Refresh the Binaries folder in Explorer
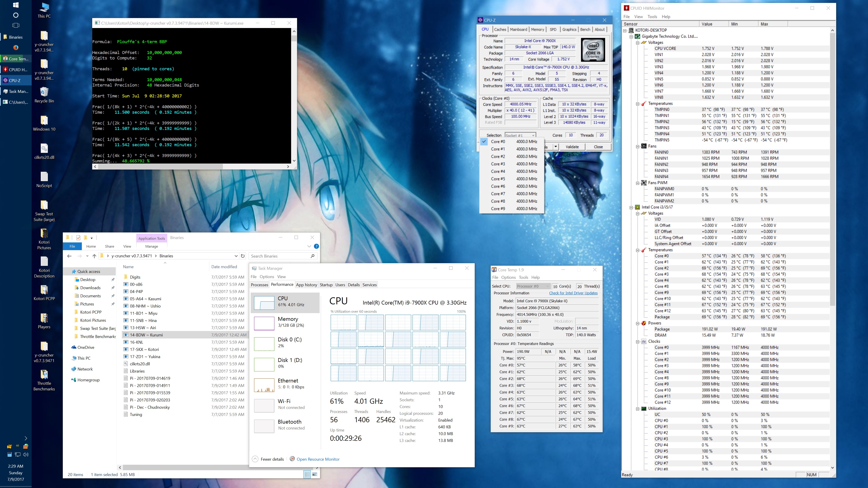Image resolution: width=868 pixels, height=488 pixels. pyautogui.click(x=243, y=256)
